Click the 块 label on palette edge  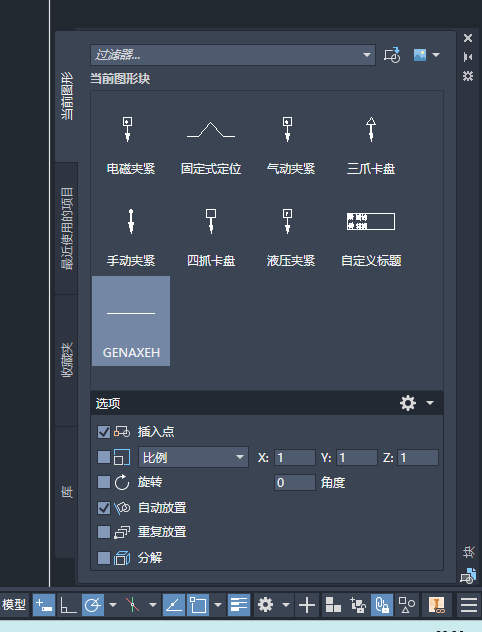(x=469, y=552)
